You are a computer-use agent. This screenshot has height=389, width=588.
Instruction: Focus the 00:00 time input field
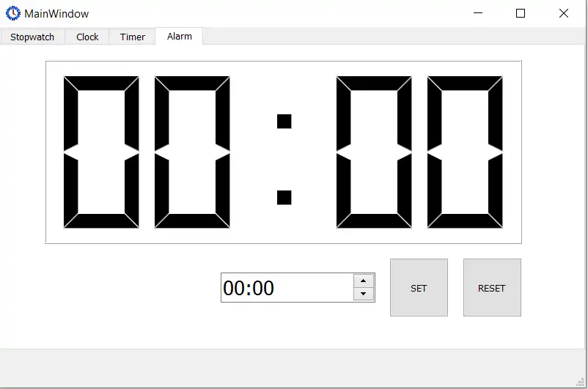pos(287,287)
